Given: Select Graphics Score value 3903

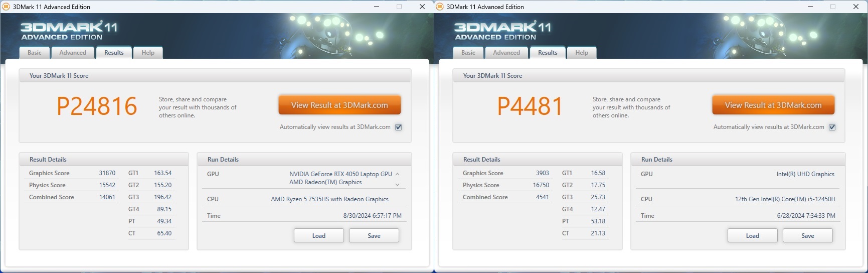Looking at the screenshot, I should click(x=543, y=173).
